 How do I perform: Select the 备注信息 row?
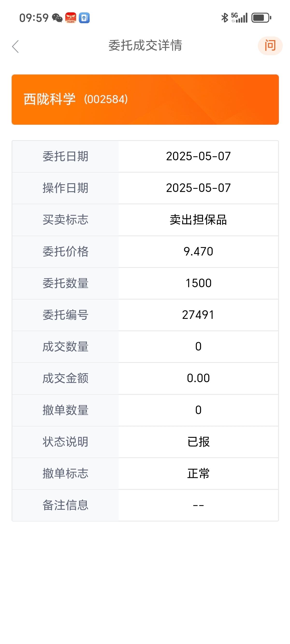145,505
